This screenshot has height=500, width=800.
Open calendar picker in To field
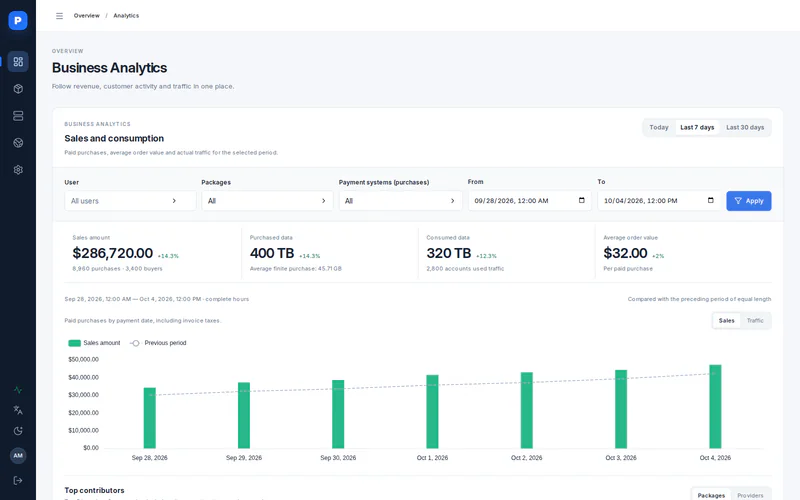click(x=711, y=200)
